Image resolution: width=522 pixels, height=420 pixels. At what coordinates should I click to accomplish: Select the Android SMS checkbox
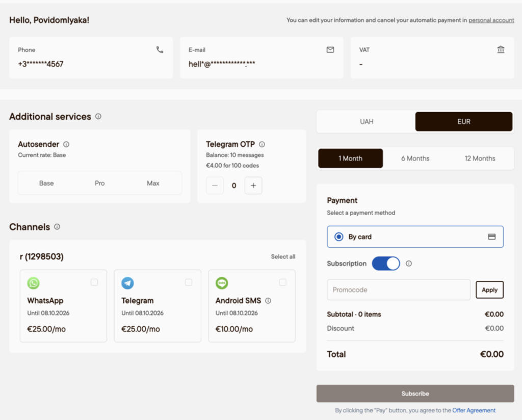click(x=282, y=282)
